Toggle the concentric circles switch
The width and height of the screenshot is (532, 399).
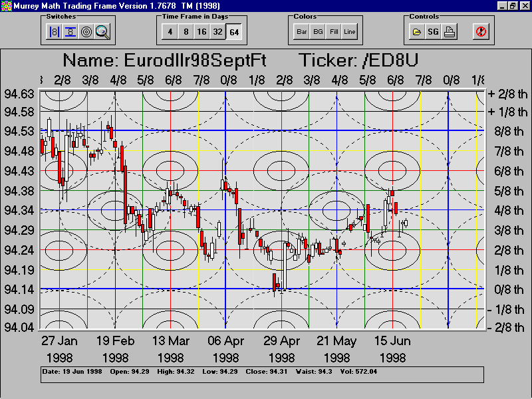[x=86, y=31]
